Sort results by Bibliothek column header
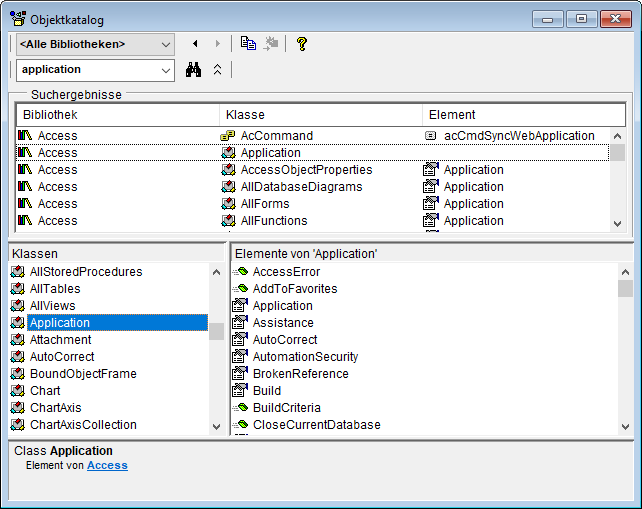The width and height of the screenshot is (642, 509). pos(118,115)
